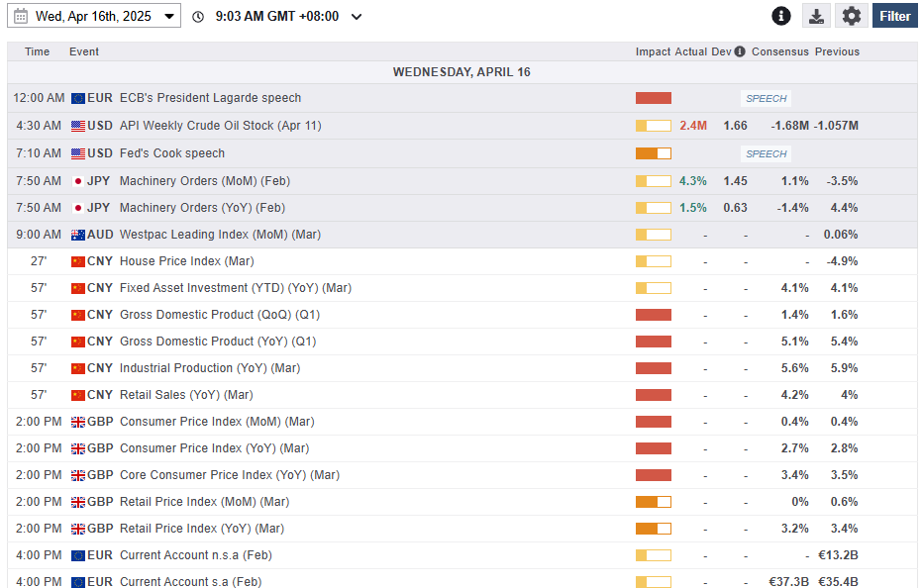Click the Australia flag on Westpac Leading Index

[78, 235]
